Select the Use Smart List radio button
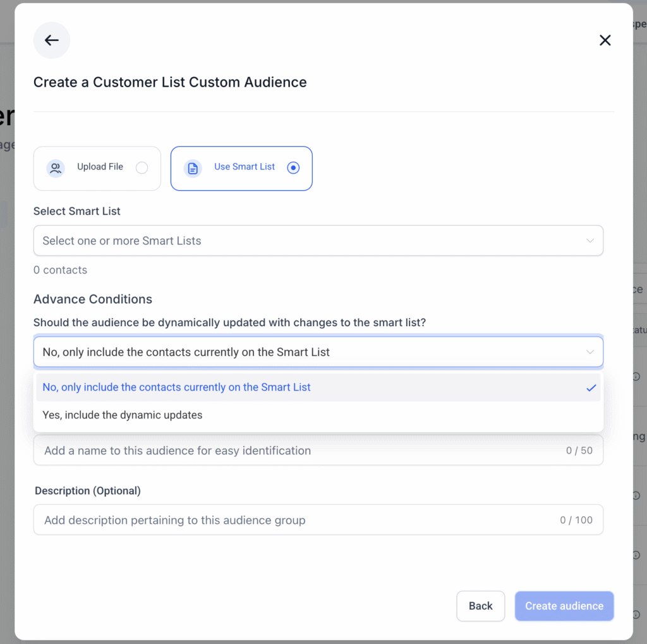 pyautogui.click(x=293, y=167)
